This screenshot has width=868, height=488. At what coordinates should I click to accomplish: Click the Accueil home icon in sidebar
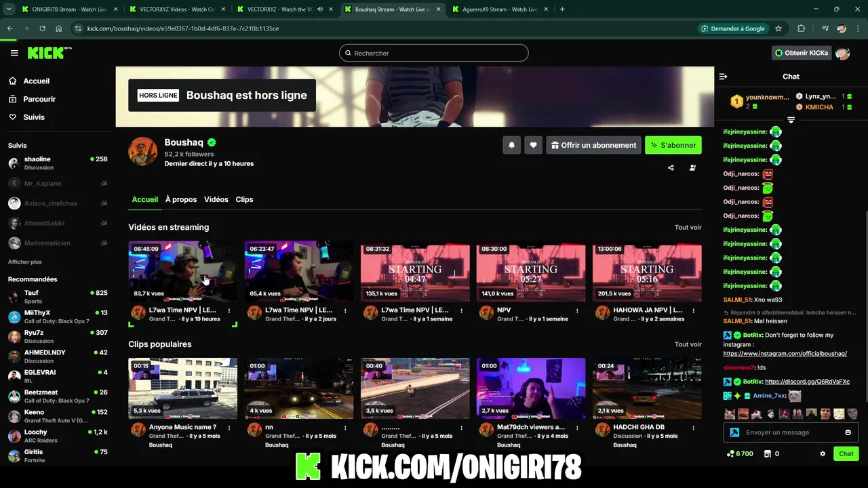coord(13,81)
